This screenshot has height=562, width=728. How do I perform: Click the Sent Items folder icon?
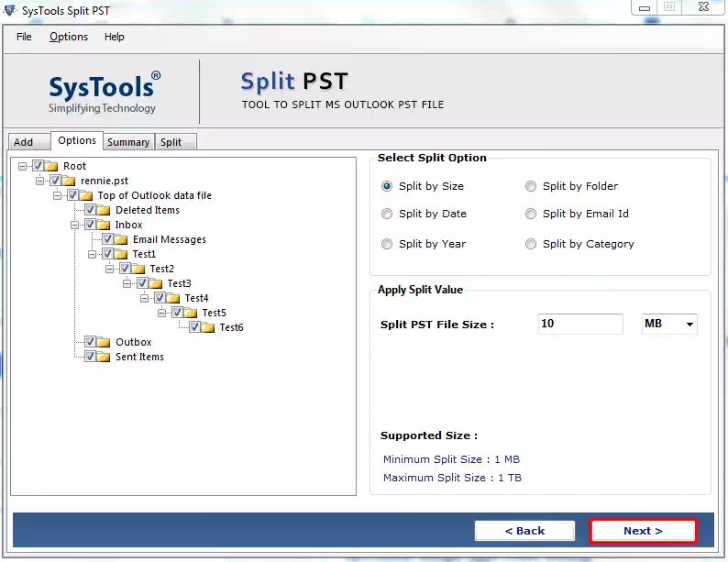[104, 357]
